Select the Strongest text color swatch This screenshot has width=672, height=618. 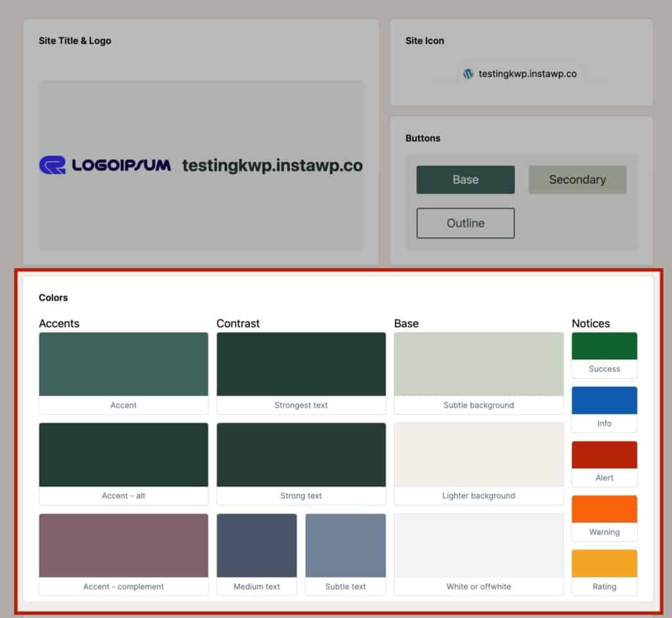[301, 364]
